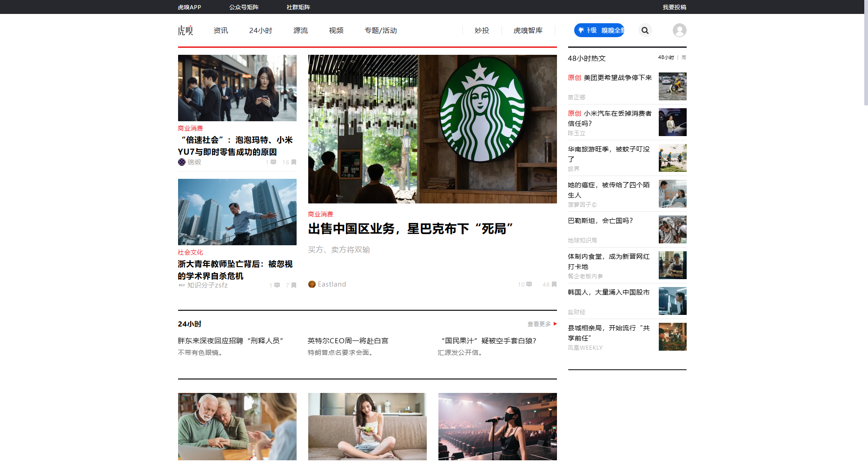Open 源流 navigation tab
Image resolution: width=868 pixels, height=464 pixels.
tap(301, 30)
